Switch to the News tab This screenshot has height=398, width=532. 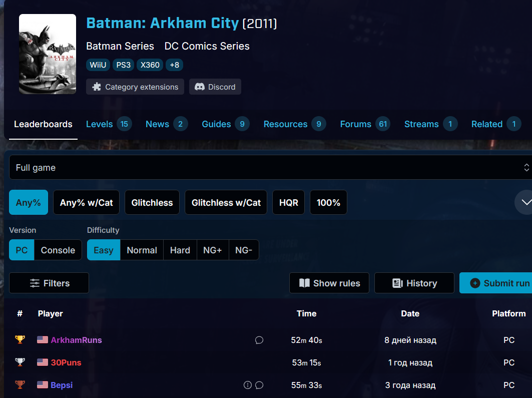[x=167, y=124]
